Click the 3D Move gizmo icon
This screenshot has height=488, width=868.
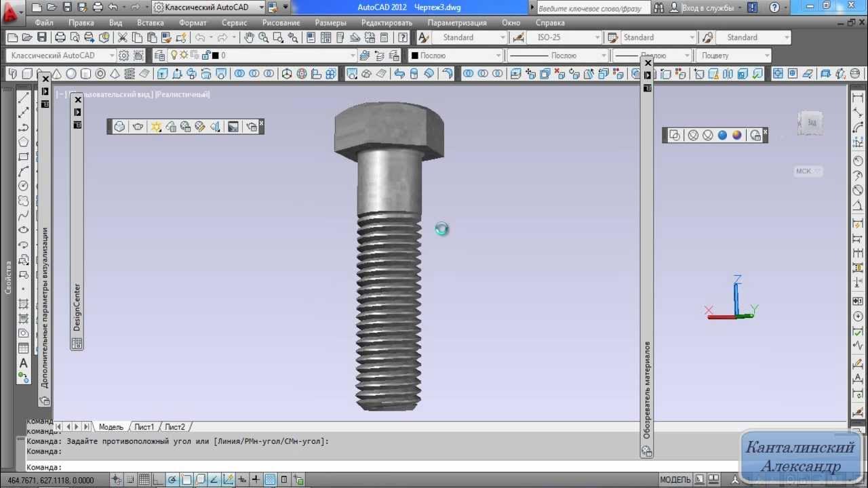click(287, 74)
